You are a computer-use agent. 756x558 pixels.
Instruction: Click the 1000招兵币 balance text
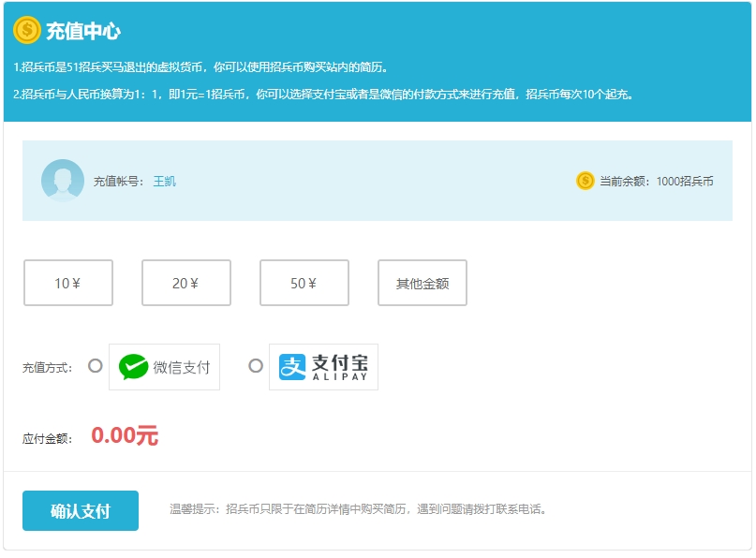[x=685, y=182]
